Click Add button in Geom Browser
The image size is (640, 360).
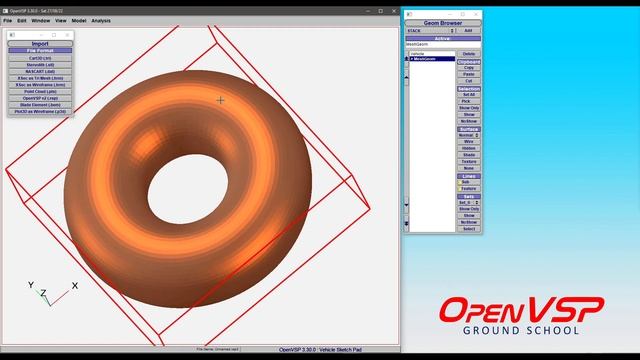tap(468, 31)
